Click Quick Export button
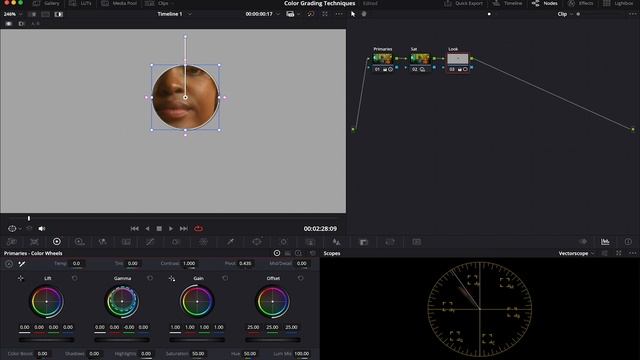 (463, 3)
